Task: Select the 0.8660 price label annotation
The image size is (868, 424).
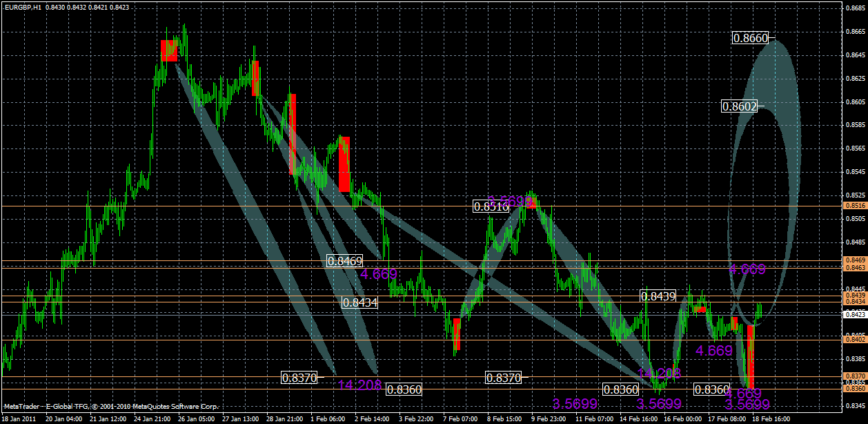Action: click(752, 39)
